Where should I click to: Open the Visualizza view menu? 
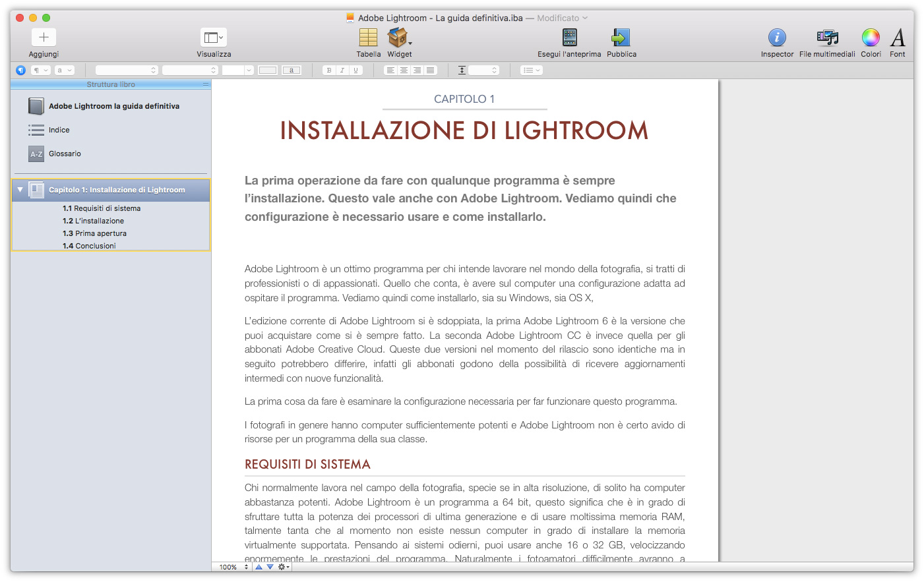214,38
